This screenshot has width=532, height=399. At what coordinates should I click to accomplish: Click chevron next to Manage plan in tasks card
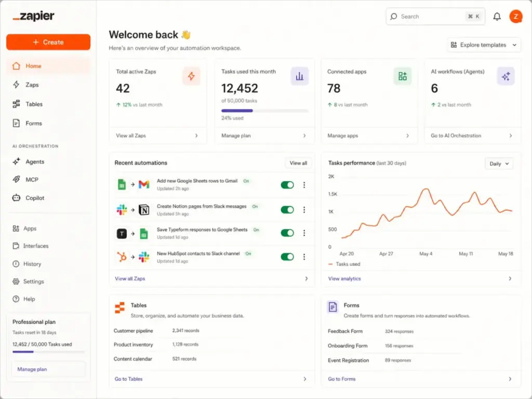click(x=304, y=136)
